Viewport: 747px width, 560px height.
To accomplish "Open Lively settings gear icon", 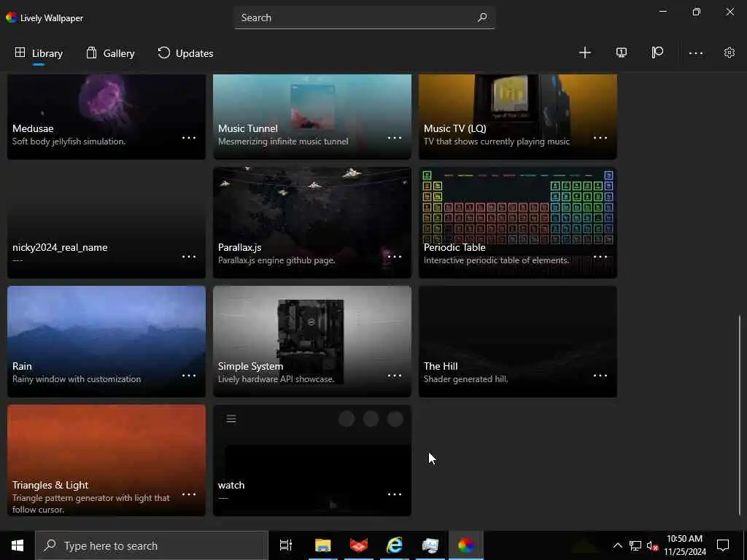I will [x=729, y=52].
